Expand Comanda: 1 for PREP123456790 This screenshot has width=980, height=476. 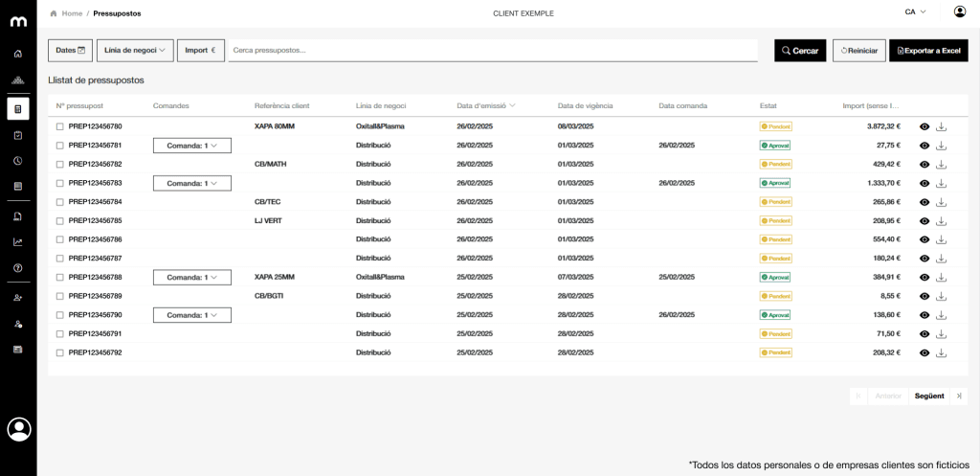(191, 315)
